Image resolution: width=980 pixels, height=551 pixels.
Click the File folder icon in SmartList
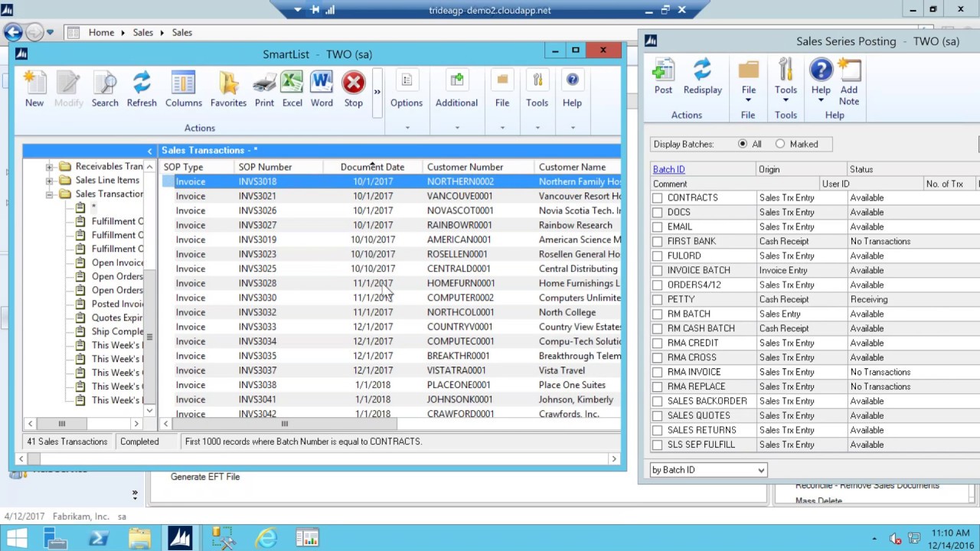[x=502, y=80]
